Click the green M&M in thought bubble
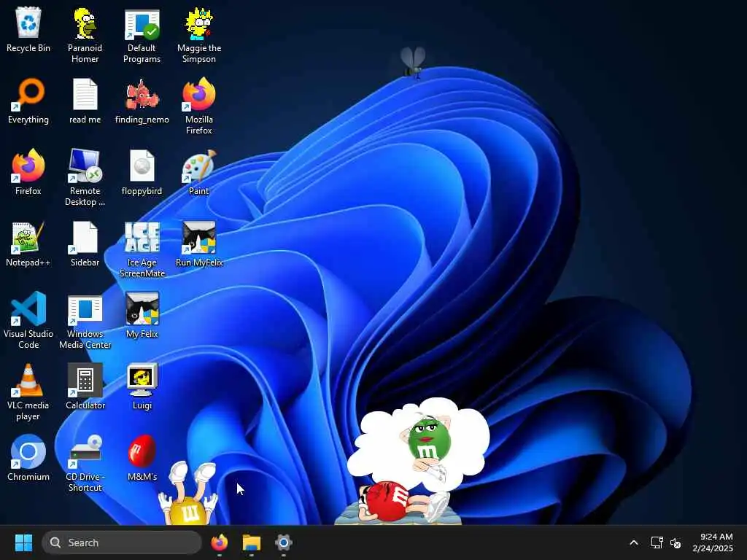 [427, 442]
